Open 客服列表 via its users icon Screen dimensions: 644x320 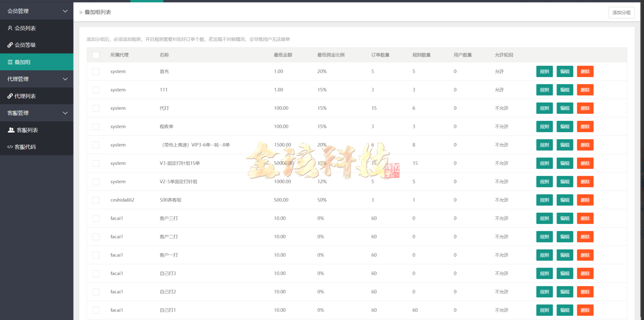point(11,130)
